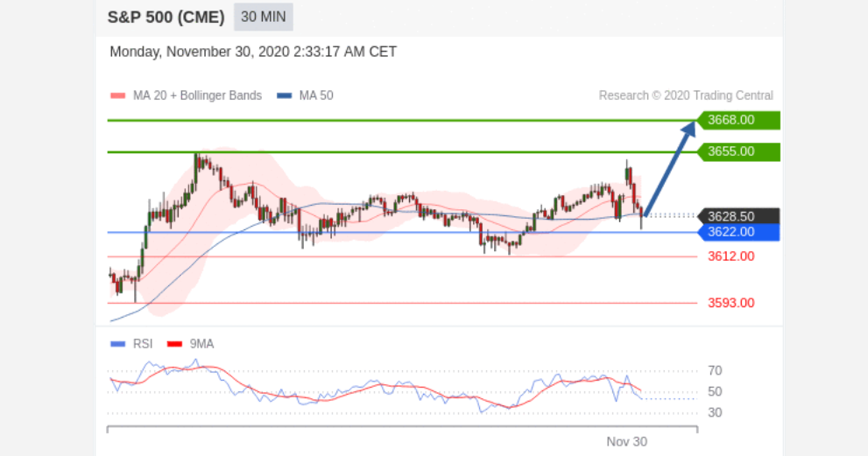
Task: Click the date Monday, November 30, 2020 timestamp
Action: coord(253,52)
